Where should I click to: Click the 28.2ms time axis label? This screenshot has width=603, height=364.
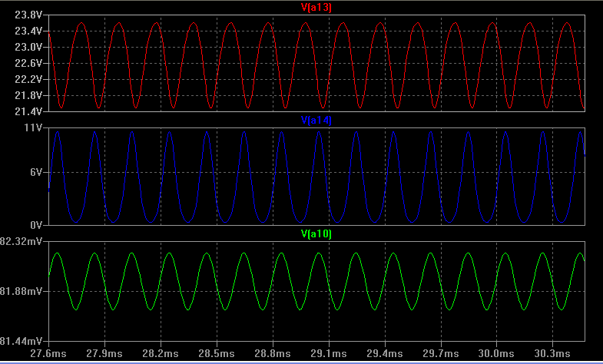coord(160,353)
